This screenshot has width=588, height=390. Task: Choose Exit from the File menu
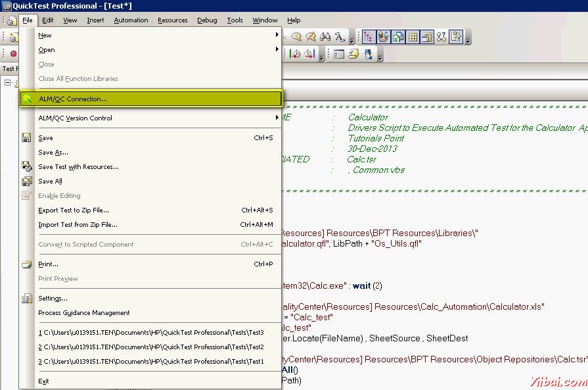pos(43,381)
